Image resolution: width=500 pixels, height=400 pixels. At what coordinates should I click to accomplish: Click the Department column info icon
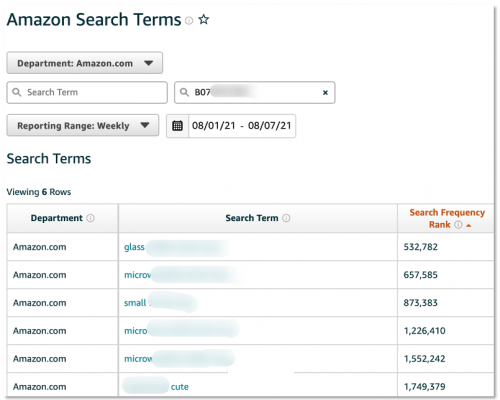pyautogui.click(x=90, y=218)
